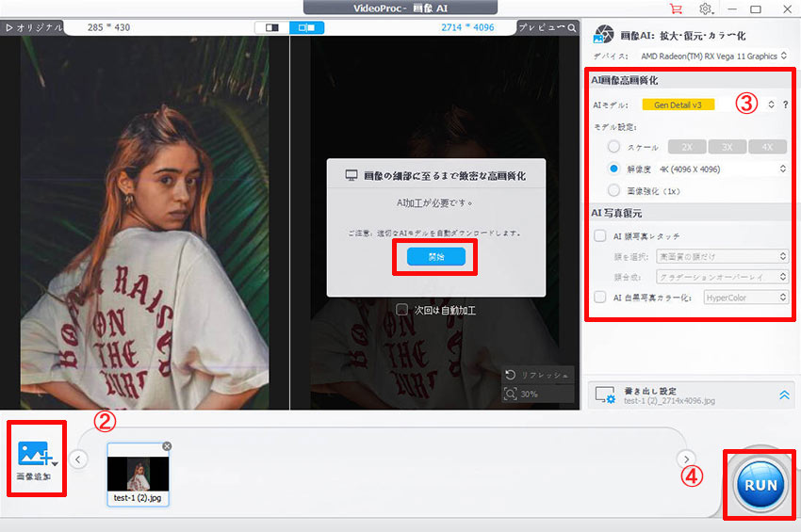Go to previous thumbnails with left arrow
This screenshot has height=532, width=801.
coord(77,459)
